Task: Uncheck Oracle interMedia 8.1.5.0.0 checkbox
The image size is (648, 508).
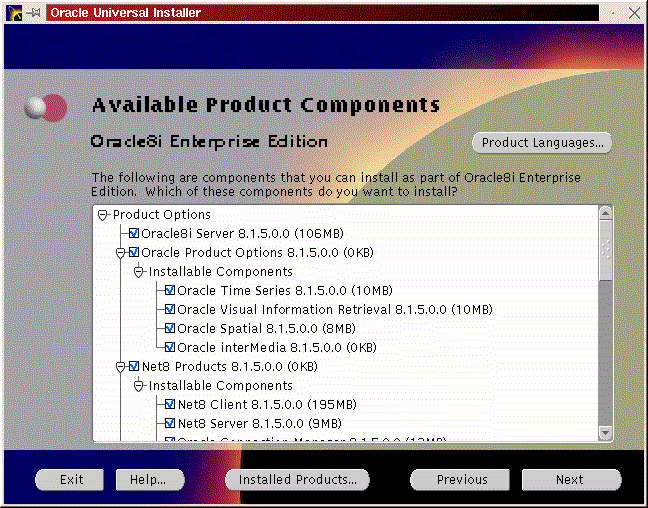Action: click(x=170, y=347)
